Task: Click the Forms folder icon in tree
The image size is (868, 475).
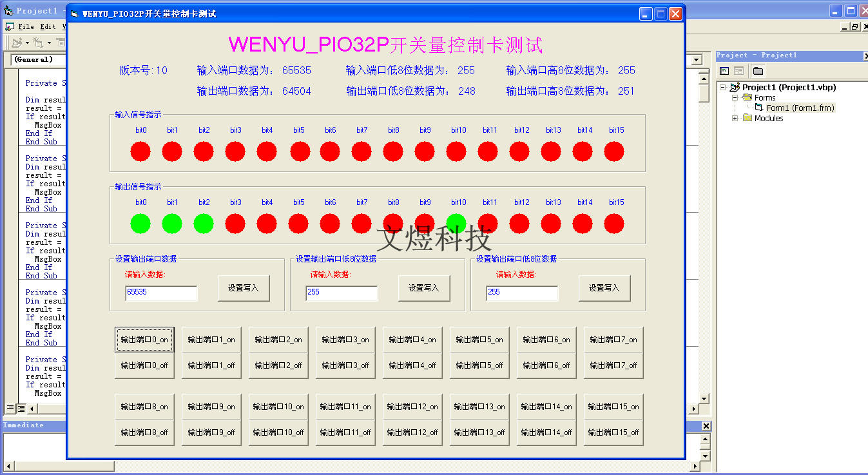Action: point(747,97)
